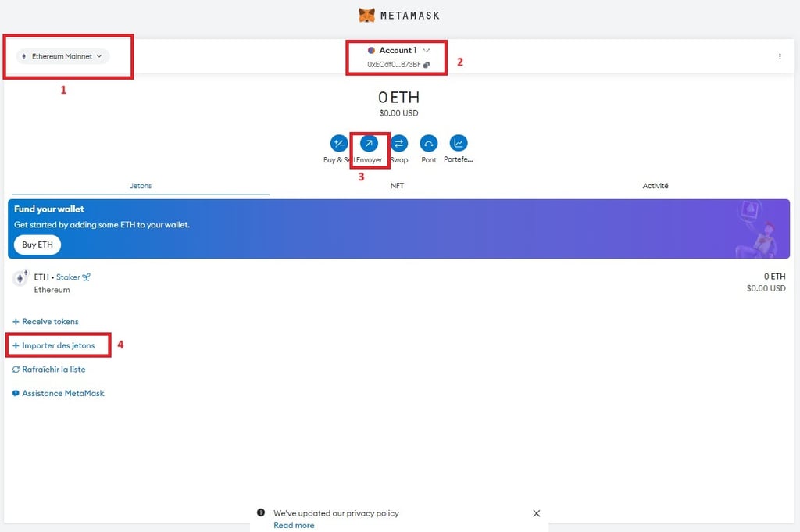Open Assistance MetaMask link
Viewport: 800px width, 532px height.
(x=58, y=393)
